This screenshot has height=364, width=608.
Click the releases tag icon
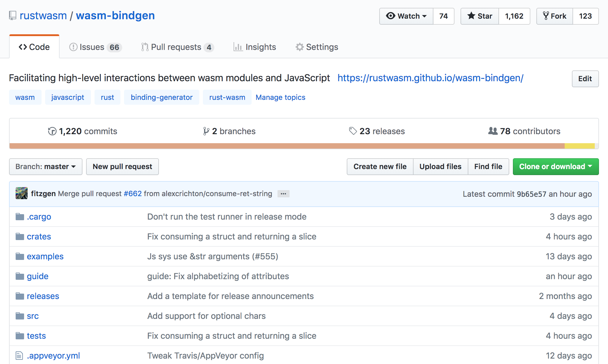coord(353,131)
